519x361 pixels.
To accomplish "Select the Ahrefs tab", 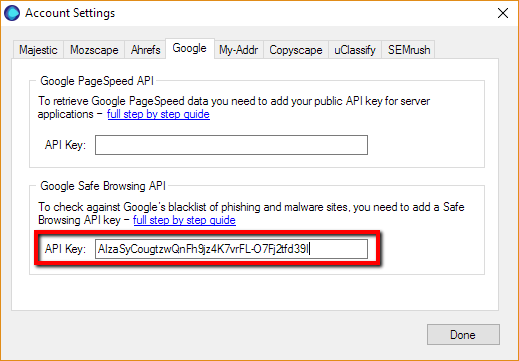I will click(145, 50).
